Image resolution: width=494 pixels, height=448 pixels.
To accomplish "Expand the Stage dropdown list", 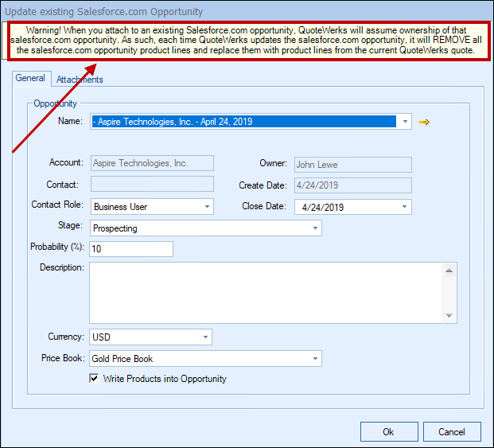I will (x=315, y=228).
